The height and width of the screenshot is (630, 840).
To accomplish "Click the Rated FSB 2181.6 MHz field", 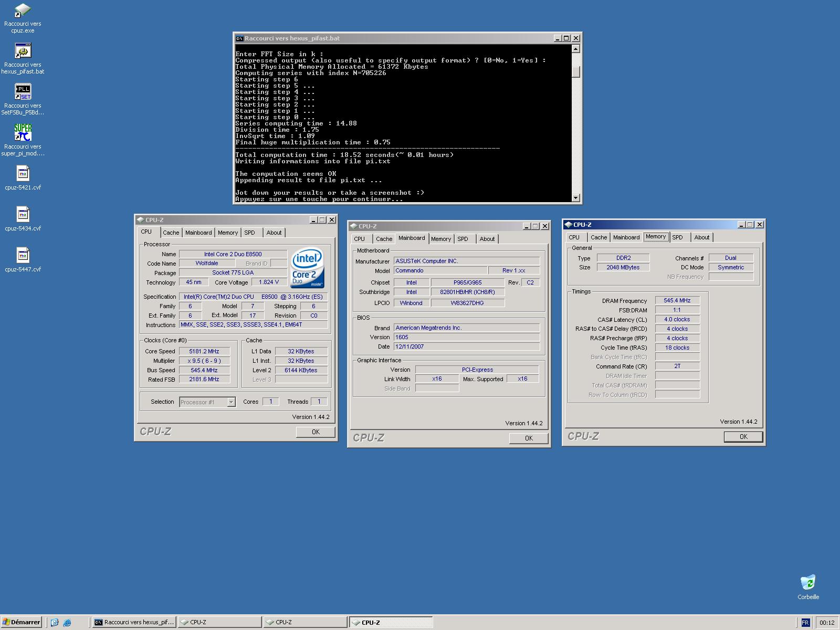I will (204, 379).
